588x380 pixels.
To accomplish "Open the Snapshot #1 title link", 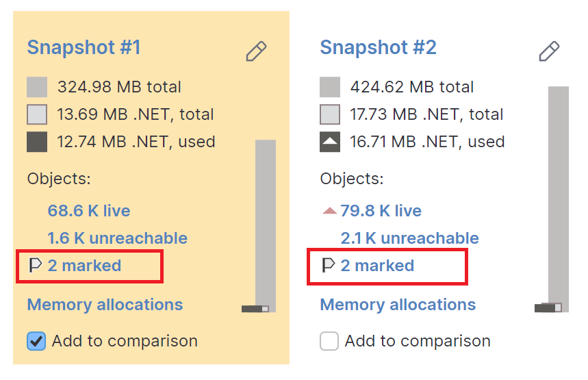I will click(x=84, y=48).
